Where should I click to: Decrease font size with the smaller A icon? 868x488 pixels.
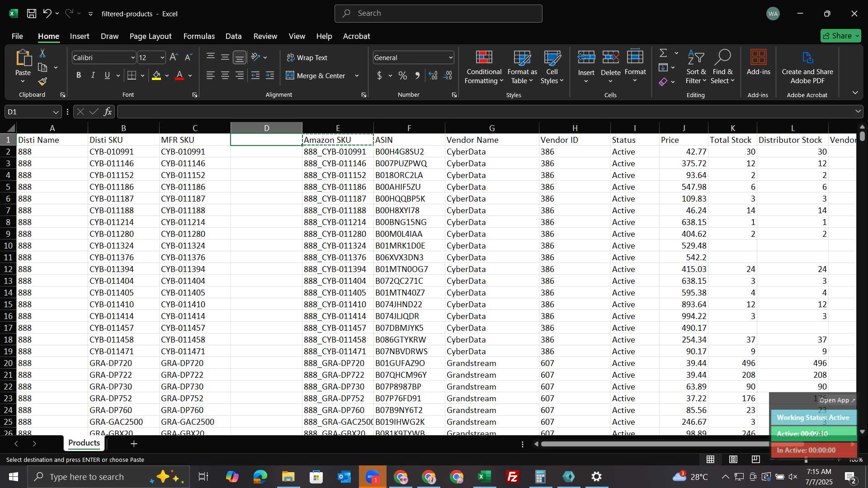tap(189, 57)
